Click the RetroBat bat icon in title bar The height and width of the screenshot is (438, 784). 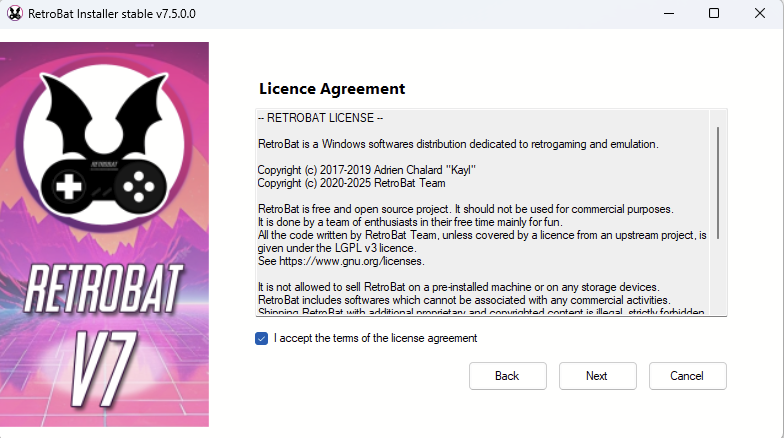click(15, 13)
